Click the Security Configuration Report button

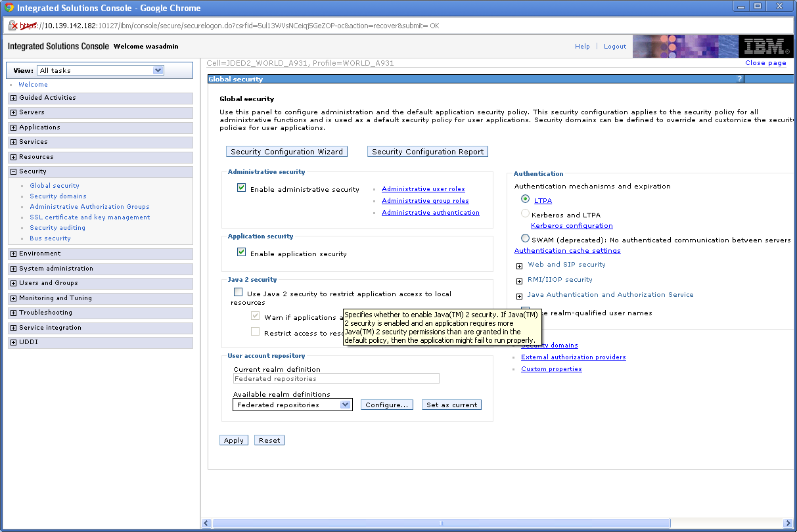(428, 152)
